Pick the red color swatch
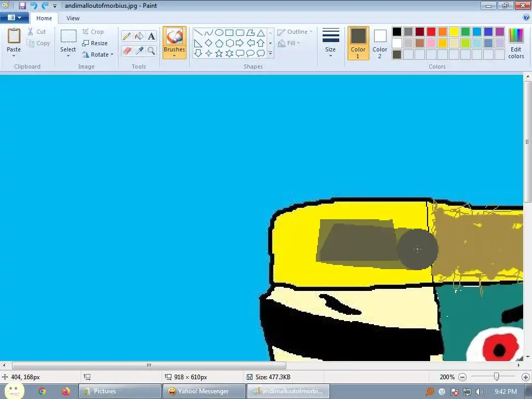Image resolution: width=532 pixels, height=399 pixels. tap(431, 32)
